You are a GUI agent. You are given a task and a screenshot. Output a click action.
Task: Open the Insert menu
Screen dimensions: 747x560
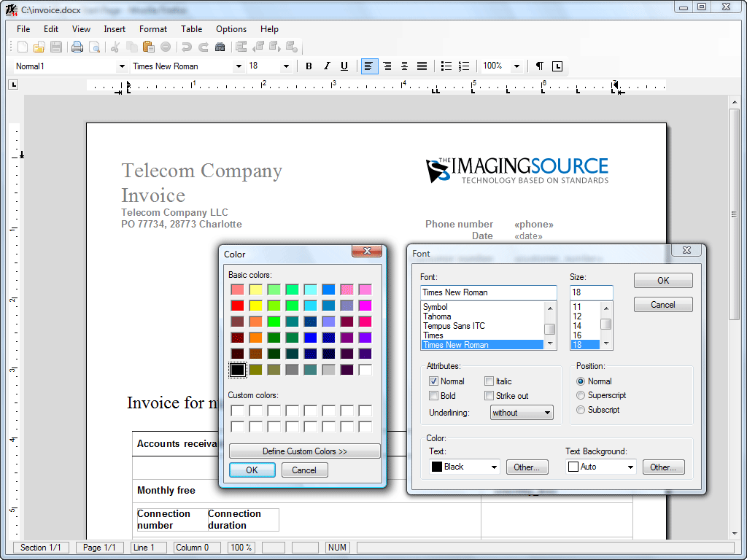[x=115, y=29]
